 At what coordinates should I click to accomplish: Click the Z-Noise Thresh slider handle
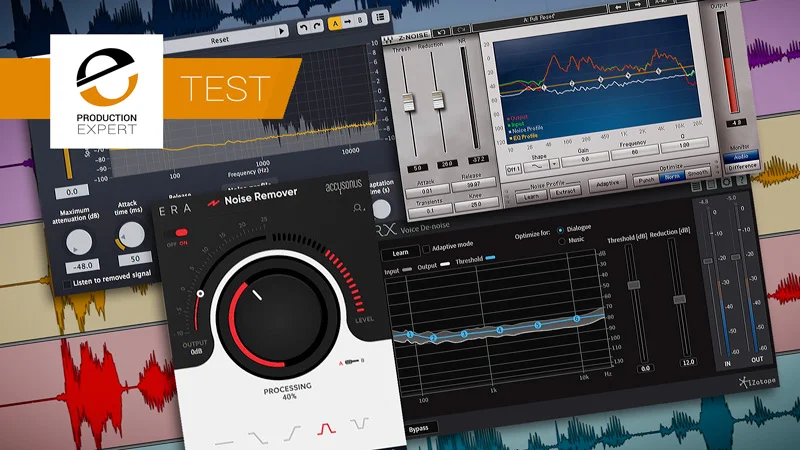(408, 102)
